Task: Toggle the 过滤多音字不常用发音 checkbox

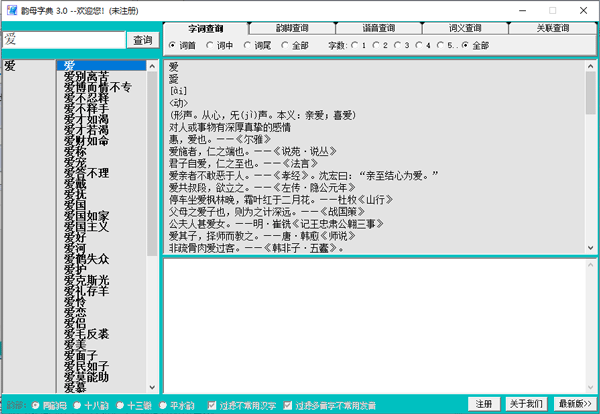Action: (291, 406)
